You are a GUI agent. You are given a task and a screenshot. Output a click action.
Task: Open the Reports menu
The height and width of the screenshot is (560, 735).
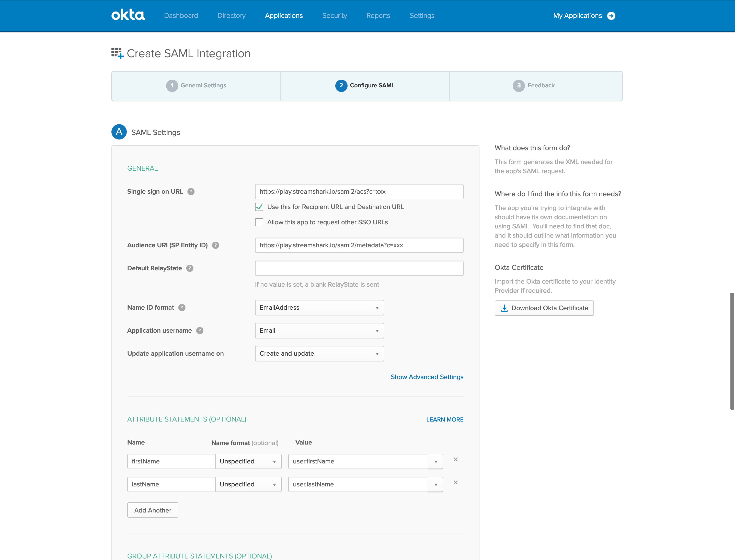pos(378,16)
